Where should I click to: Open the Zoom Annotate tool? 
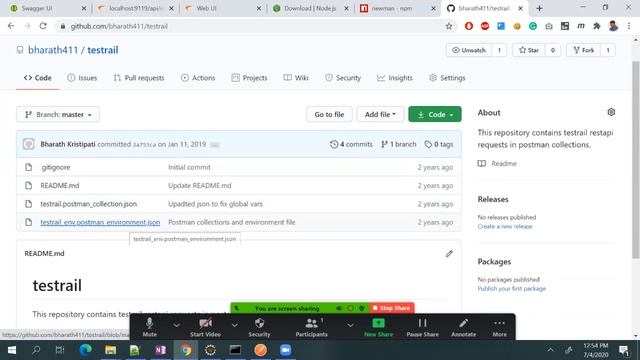click(464, 327)
